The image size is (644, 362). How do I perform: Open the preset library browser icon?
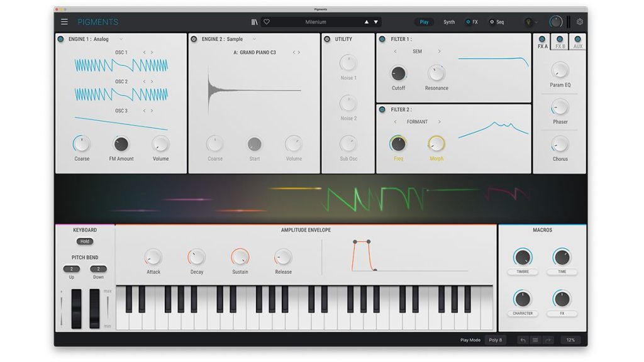(254, 22)
